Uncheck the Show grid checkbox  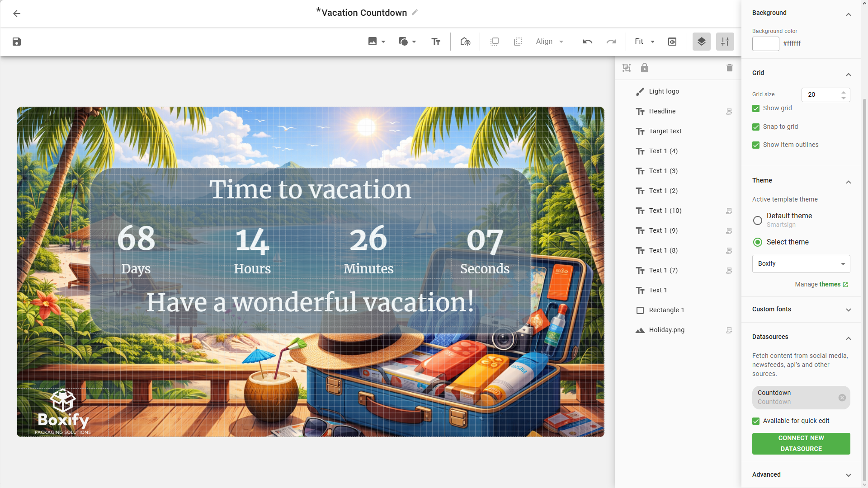click(x=756, y=108)
